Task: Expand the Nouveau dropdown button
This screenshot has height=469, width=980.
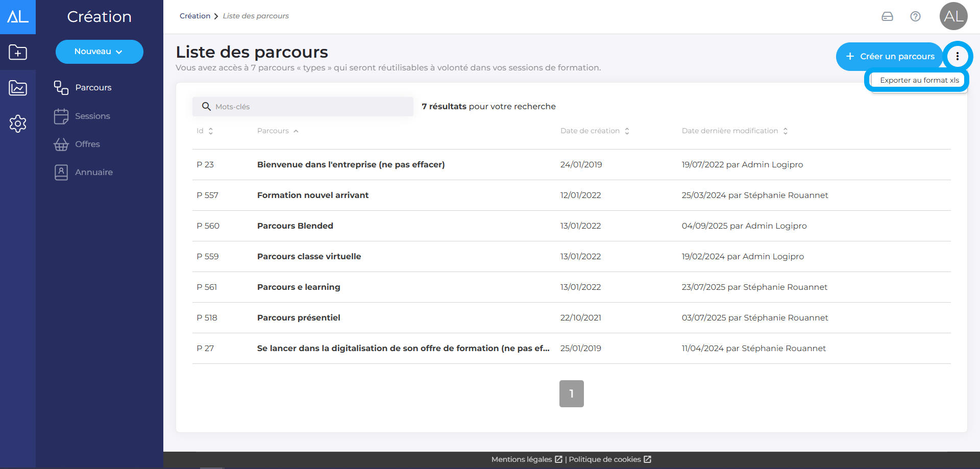Action: click(99, 52)
